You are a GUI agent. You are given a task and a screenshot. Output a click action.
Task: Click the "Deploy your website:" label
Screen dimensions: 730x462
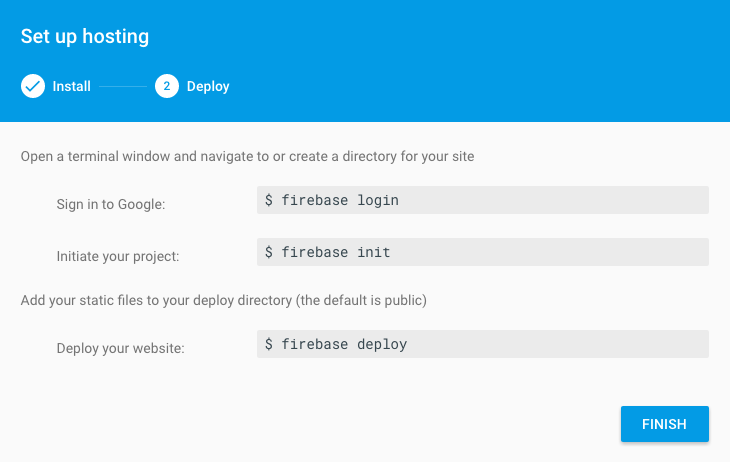tap(121, 348)
